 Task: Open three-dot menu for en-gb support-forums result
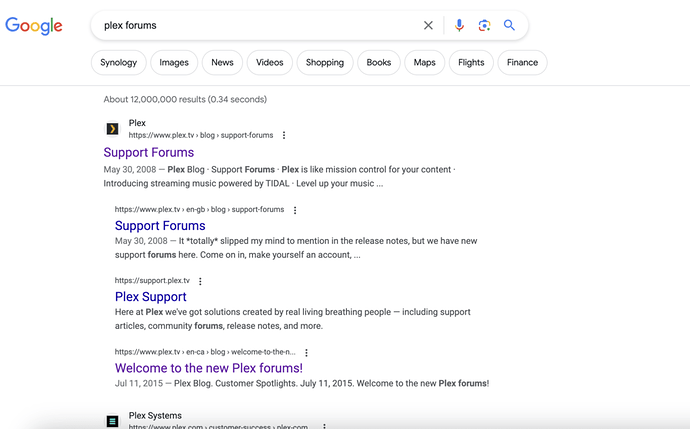[295, 210]
